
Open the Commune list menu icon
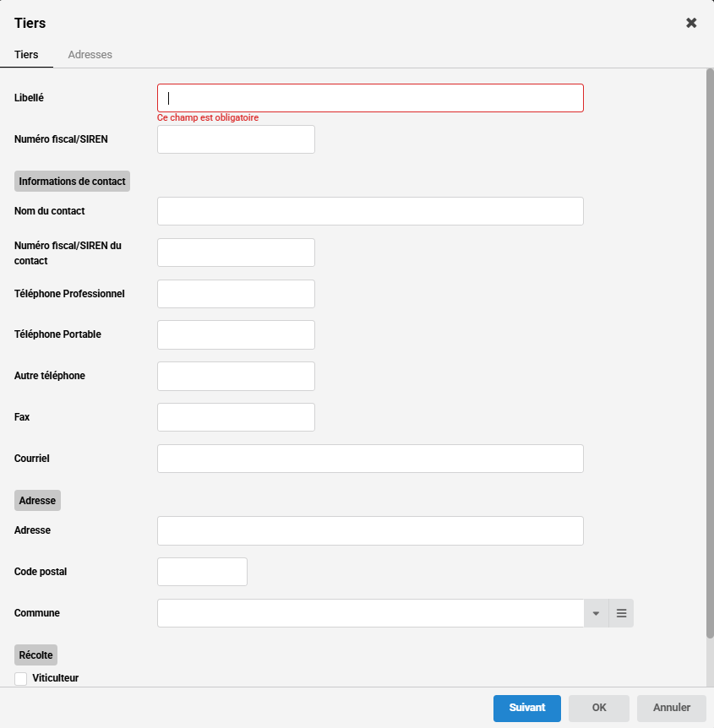621,613
